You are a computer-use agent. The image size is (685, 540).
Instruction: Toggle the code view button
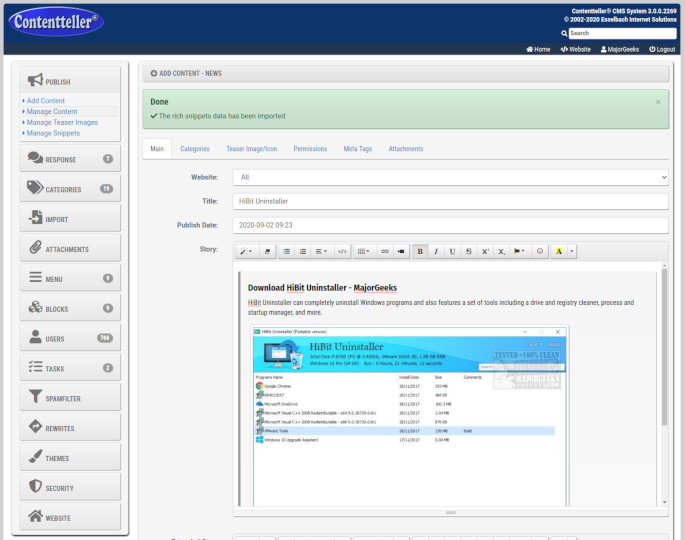[342, 251]
